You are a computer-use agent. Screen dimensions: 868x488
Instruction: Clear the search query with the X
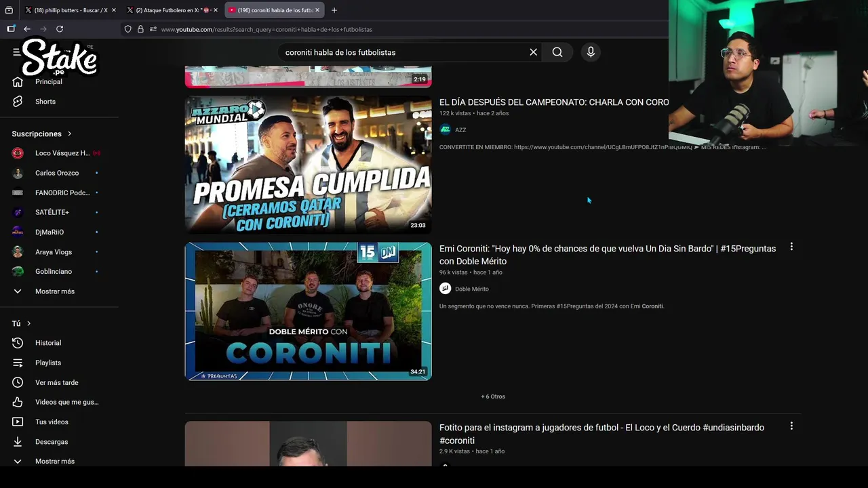pos(534,52)
